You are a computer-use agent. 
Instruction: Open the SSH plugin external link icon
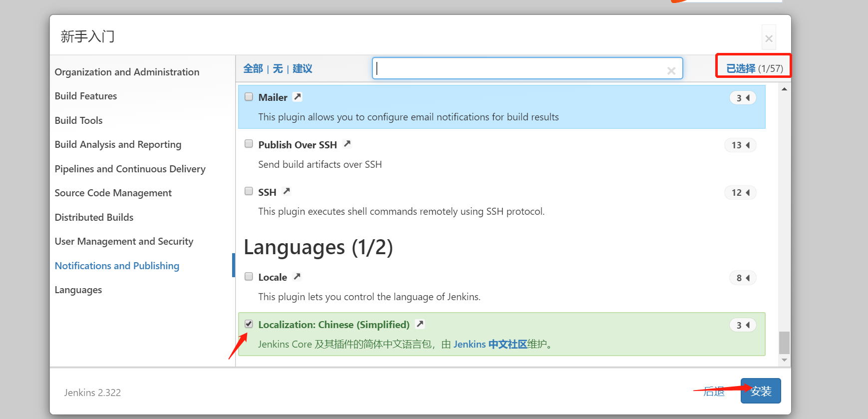coord(287,191)
